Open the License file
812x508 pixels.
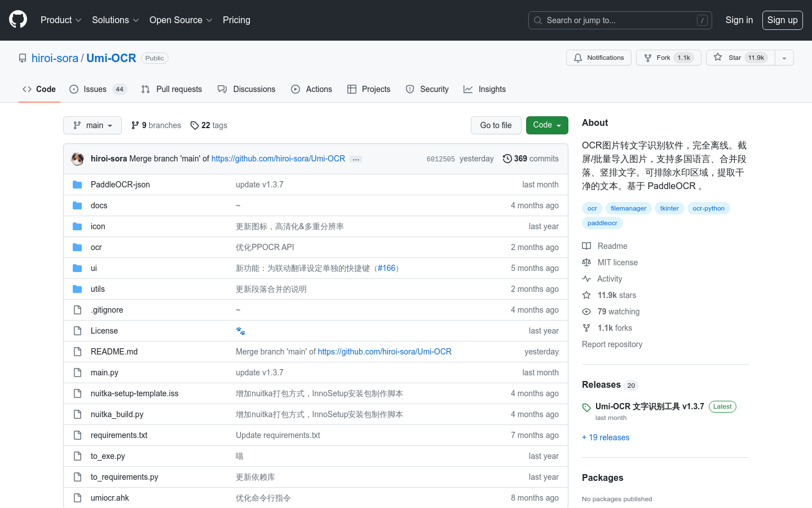pyautogui.click(x=104, y=331)
